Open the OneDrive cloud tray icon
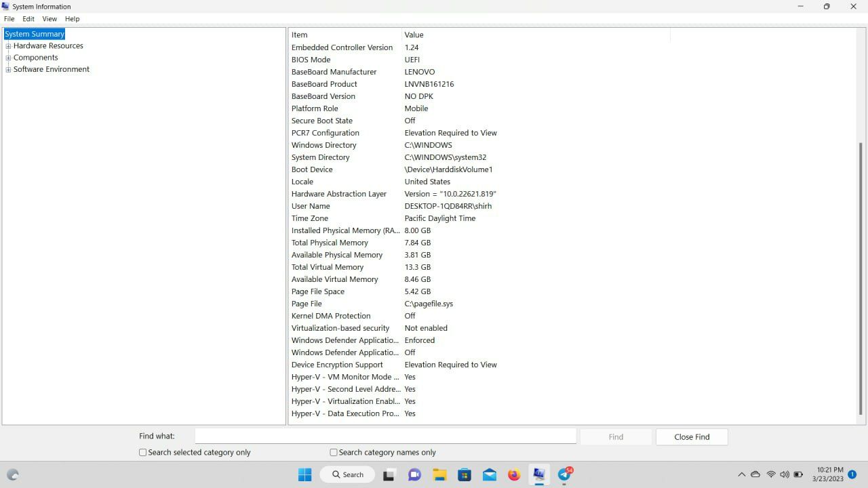868x488 pixels. click(x=755, y=474)
